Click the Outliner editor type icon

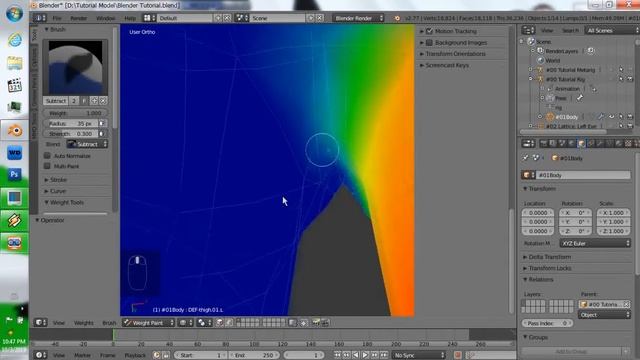point(528,30)
